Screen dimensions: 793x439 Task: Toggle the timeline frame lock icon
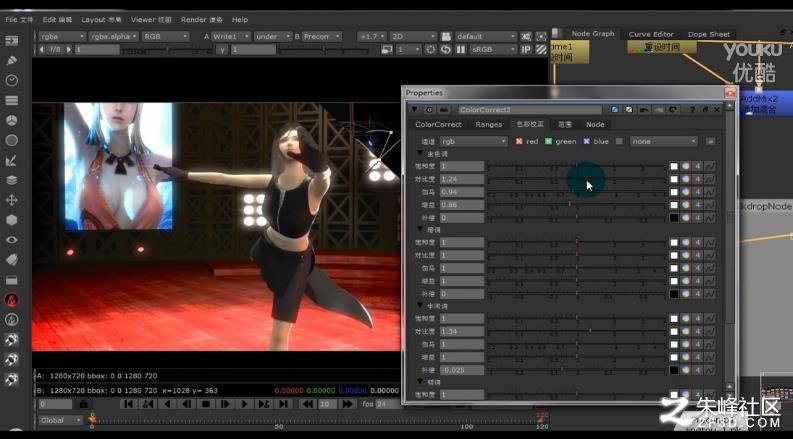tap(83, 404)
